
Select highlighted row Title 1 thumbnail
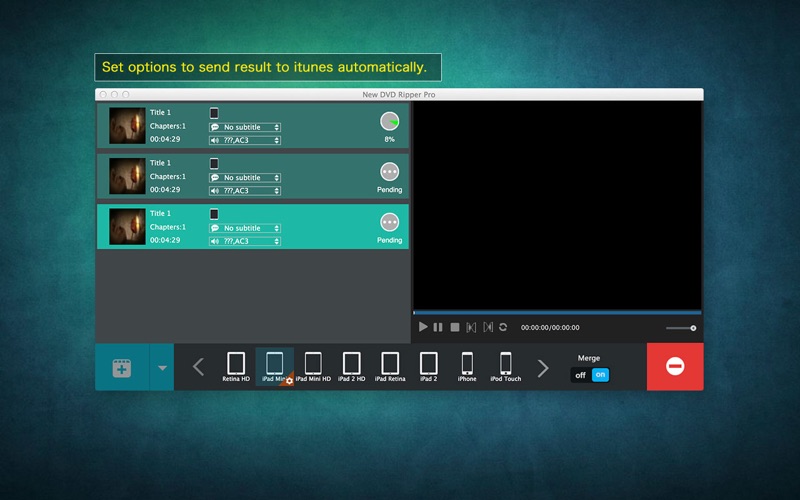tap(127, 227)
